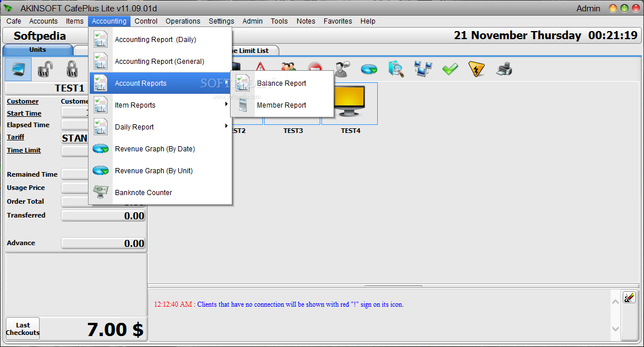
Task: Click the clear log pencil icon
Action: coord(629,298)
